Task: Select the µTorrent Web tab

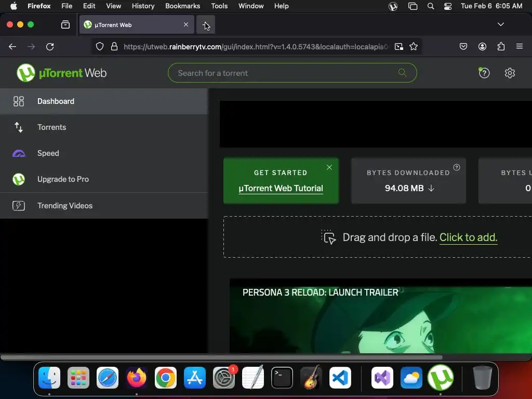Action: pos(137,24)
